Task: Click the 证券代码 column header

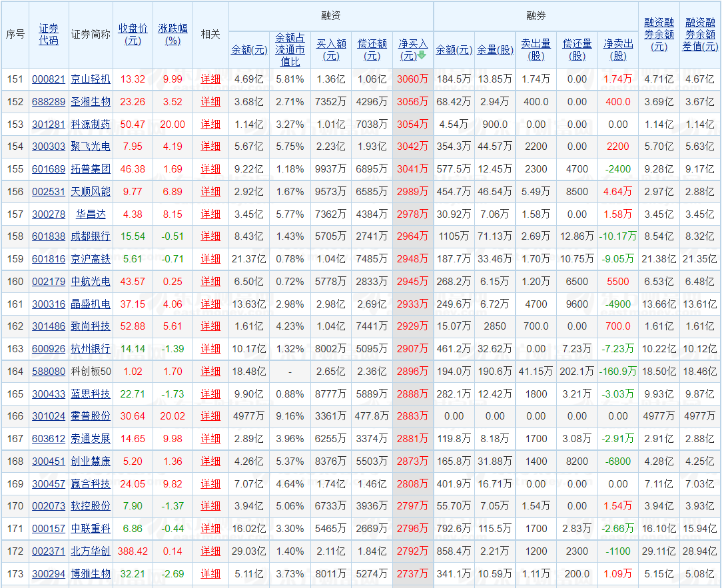Action: 49,34
